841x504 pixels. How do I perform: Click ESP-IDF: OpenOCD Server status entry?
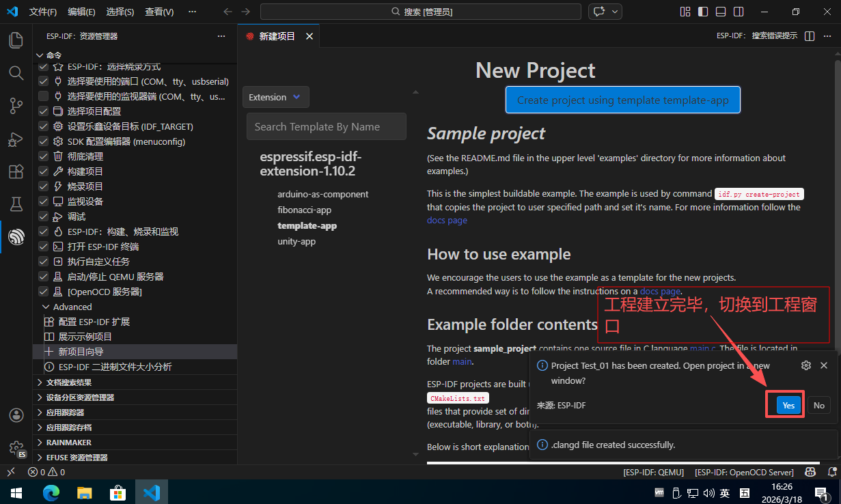(x=744, y=472)
